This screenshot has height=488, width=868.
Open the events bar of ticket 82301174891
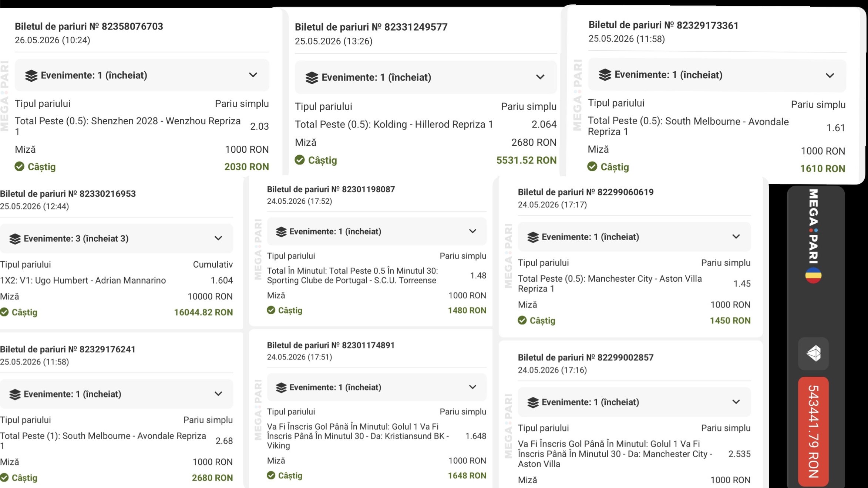pyautogui.click(x=377, y=387)
